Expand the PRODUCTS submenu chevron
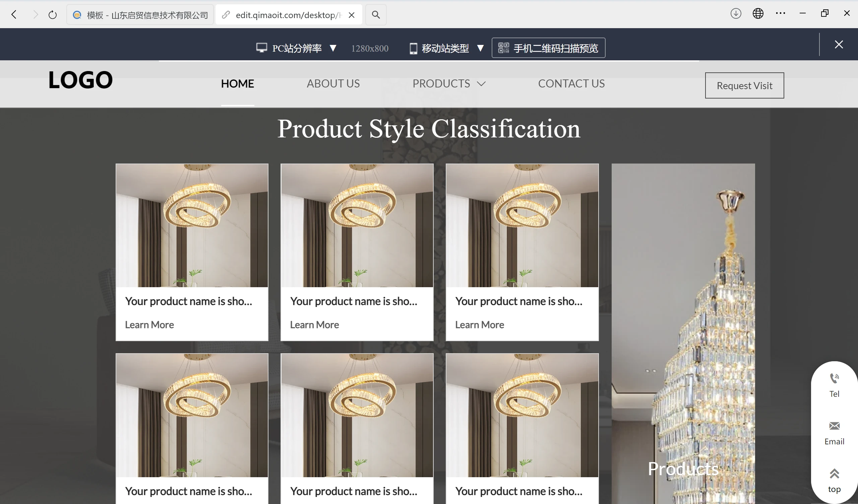This screenshot has width=858, height=504. click(481, 84)
